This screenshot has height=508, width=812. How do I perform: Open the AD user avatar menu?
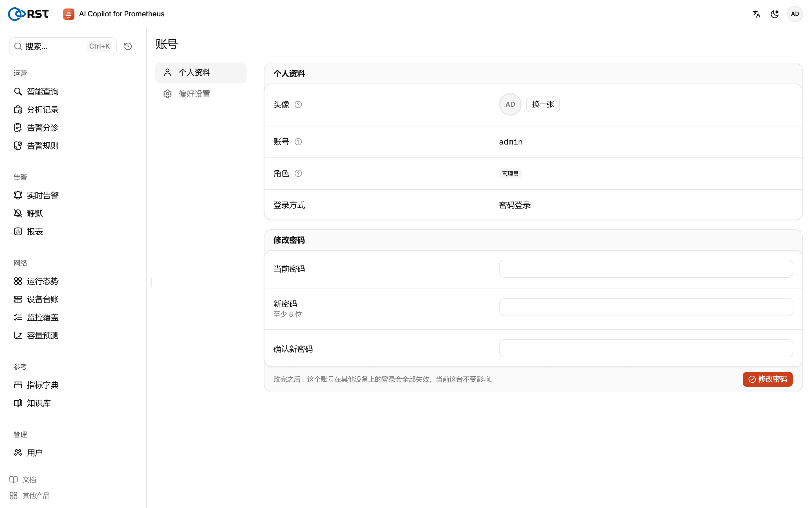pyautogui.click(x=795, y=14)
